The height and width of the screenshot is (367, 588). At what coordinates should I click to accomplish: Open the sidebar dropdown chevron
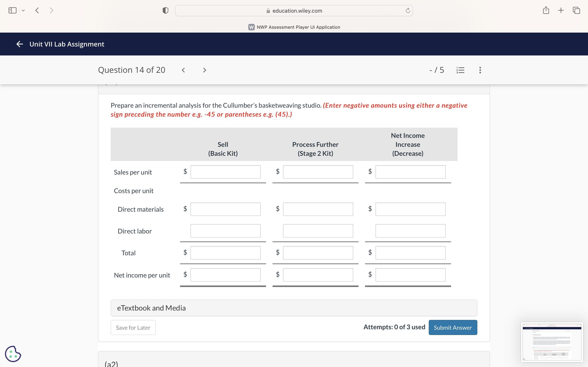23,10
